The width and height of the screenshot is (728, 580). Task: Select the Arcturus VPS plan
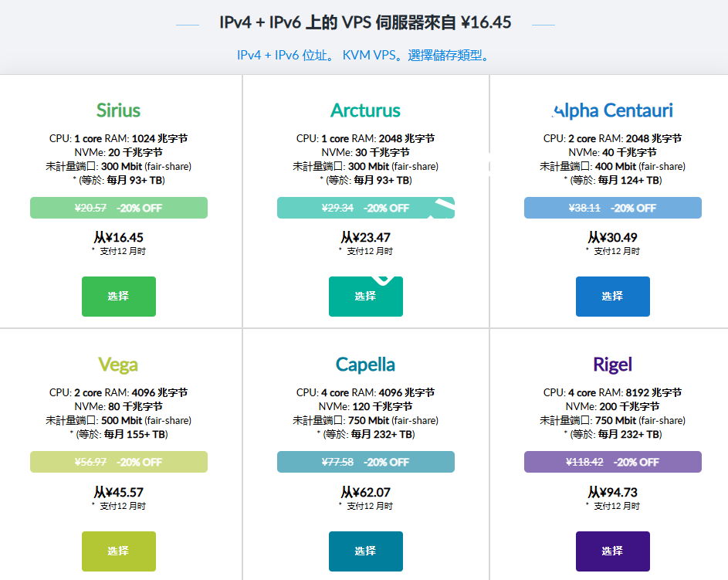click(x=365, y=296)
